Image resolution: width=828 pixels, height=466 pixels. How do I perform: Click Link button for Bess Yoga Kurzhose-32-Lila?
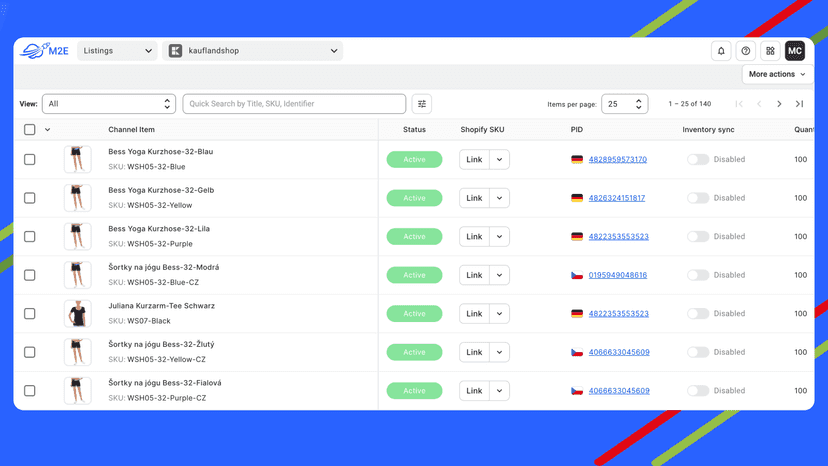pyautogui.click(x=474, y=237)
